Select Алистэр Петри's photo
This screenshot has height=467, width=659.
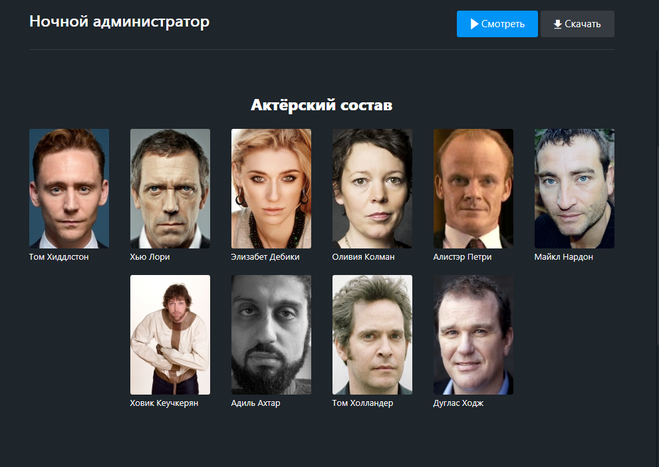click(x=473, y=188)
